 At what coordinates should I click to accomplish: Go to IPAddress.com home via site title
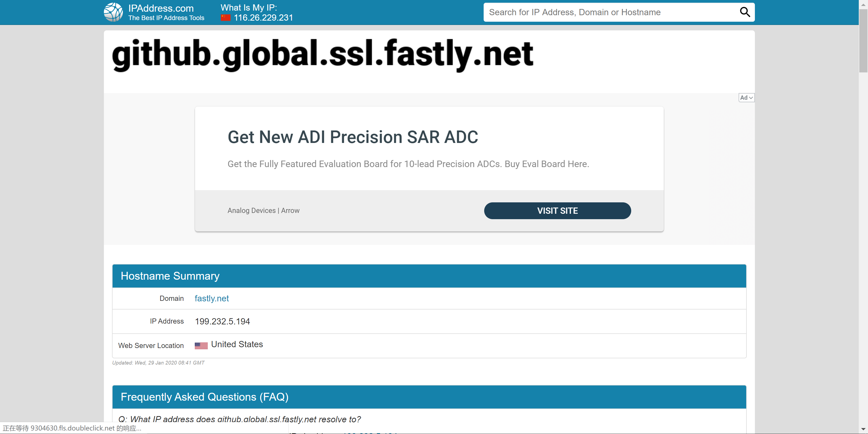tap(161, 8)
